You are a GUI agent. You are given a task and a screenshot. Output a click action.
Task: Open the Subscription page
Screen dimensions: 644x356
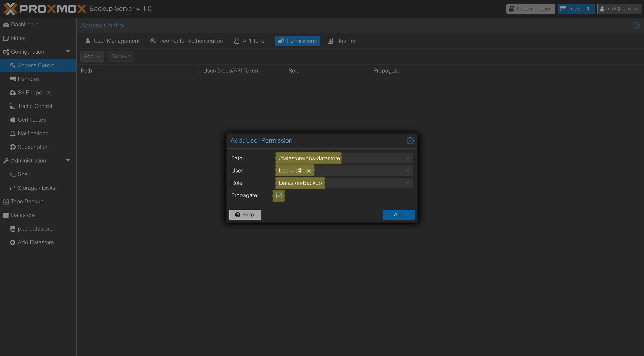[x=38, y=147]
